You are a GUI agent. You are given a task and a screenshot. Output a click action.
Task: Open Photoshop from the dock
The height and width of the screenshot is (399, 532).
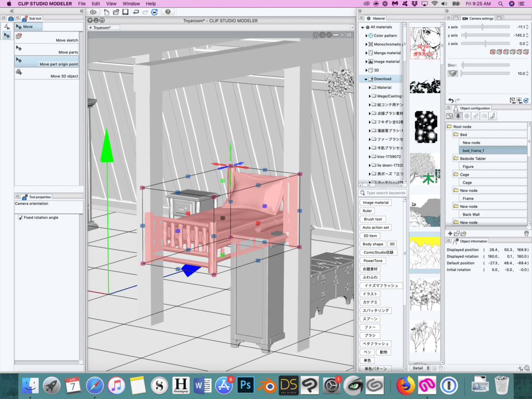[x=245, y=385]
